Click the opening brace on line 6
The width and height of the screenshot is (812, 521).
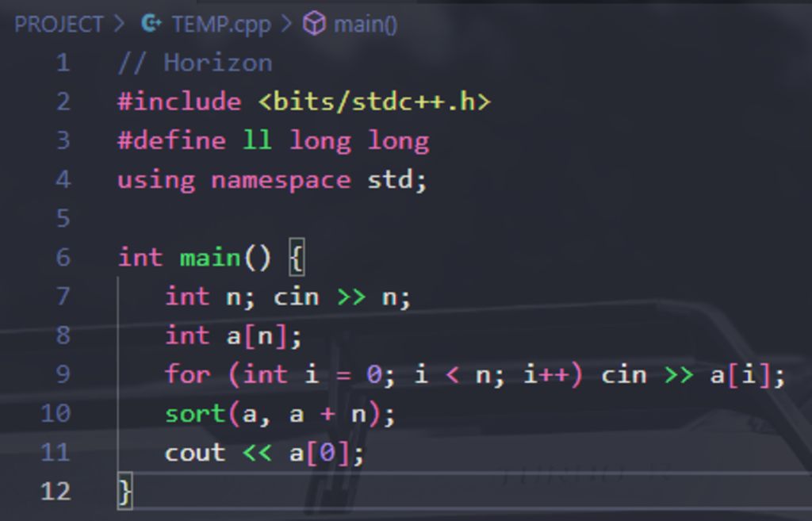tap(297, 258)
